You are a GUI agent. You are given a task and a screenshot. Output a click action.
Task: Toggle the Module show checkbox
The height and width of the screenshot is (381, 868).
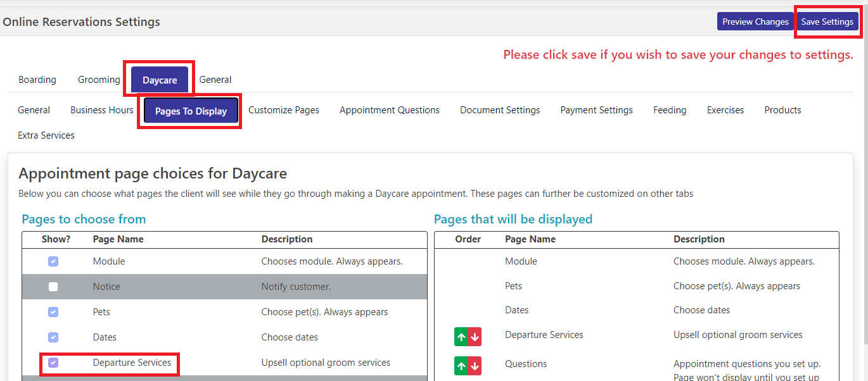(53, 261)
